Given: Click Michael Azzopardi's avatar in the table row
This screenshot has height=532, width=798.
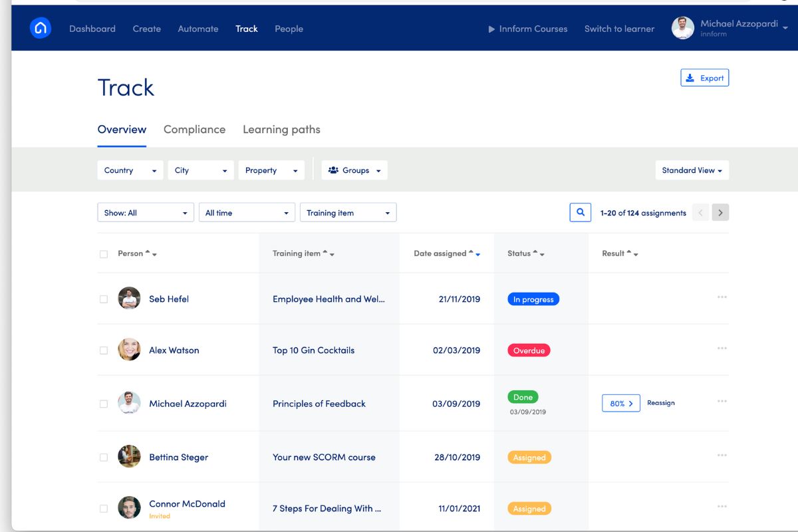Looking at the screenshot, I should tap(129, 403).
